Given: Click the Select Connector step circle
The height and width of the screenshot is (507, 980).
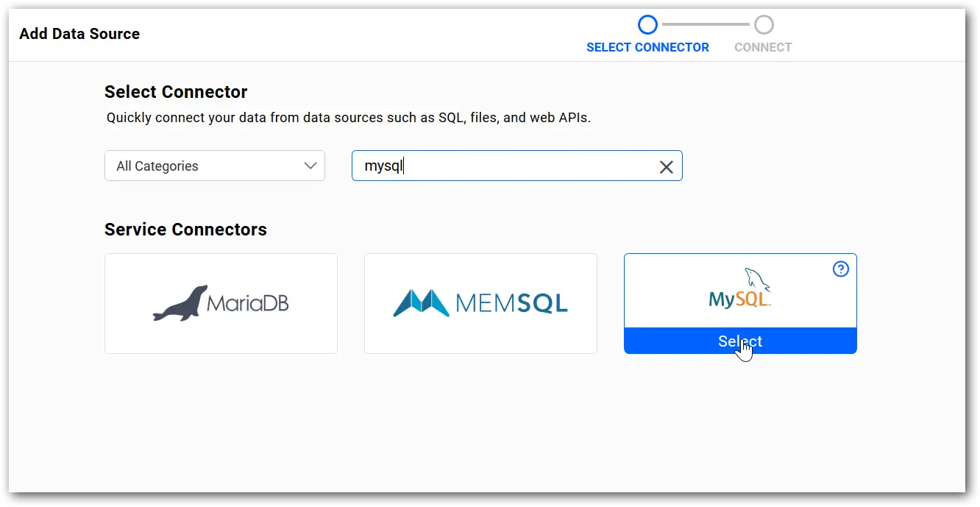Looking at the screenshot, I should (x=647, y=25).
